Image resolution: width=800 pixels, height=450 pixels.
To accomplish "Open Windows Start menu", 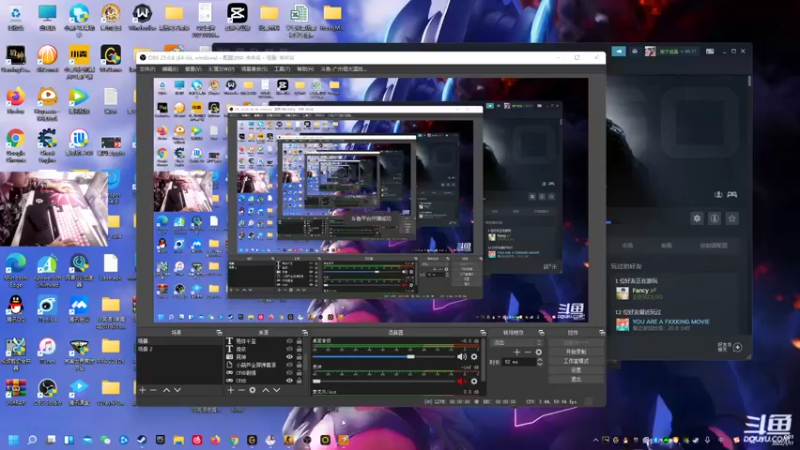I will pos(14,439).
